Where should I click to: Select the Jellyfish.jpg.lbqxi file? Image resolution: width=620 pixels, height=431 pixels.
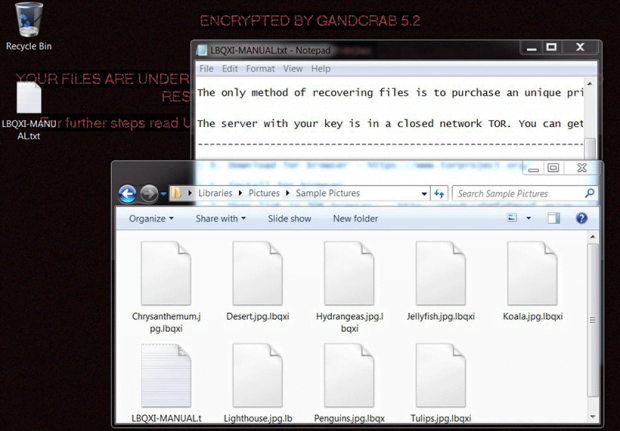pos(441,282)
